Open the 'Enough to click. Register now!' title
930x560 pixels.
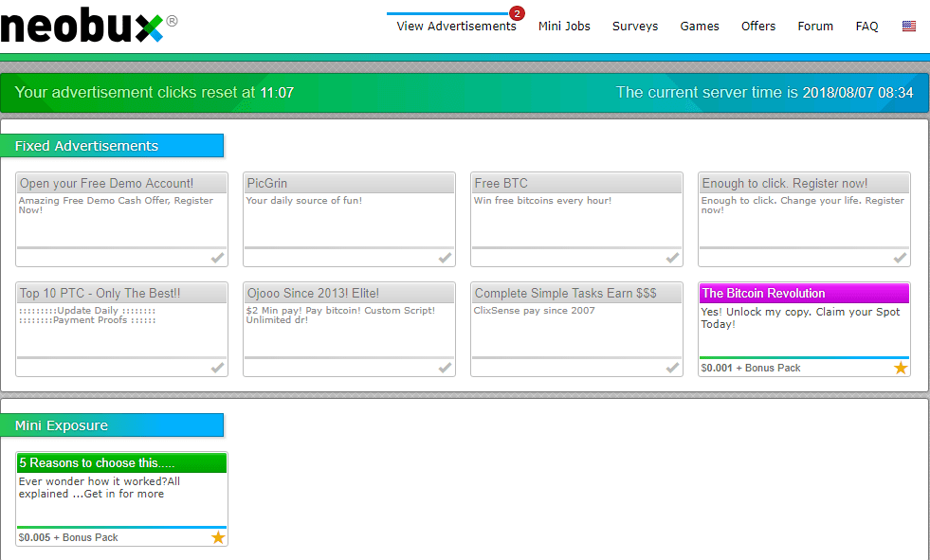click(x=785, y=183)
